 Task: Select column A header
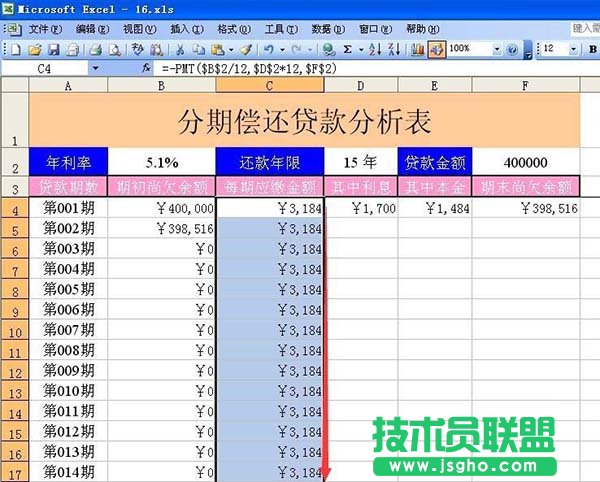[x=68, y=85]
